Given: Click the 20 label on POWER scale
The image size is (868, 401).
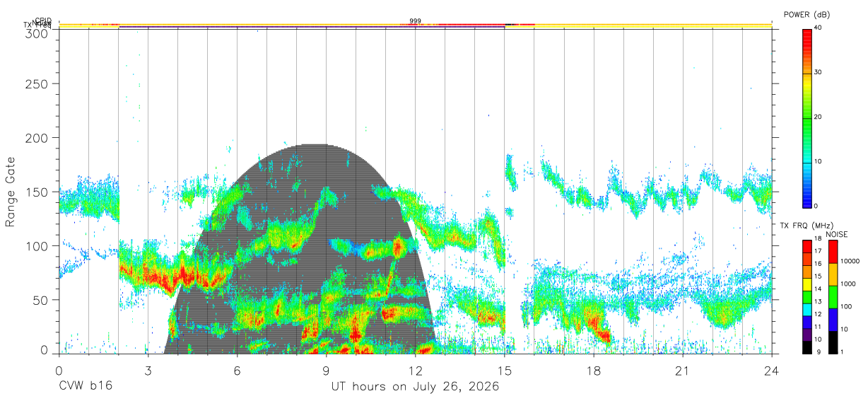Looking at the screenshot, I should [819, 117].
